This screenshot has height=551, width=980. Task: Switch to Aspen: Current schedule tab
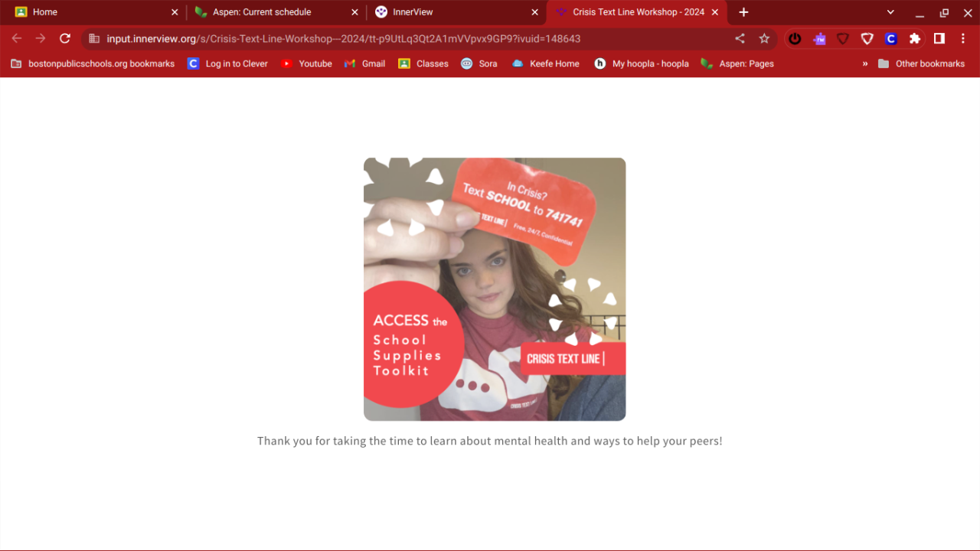pyautogui.click(x=275, y=12)
